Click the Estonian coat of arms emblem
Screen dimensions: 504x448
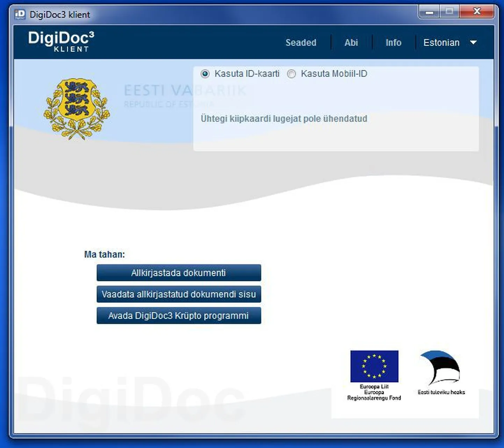click(77, 109)
